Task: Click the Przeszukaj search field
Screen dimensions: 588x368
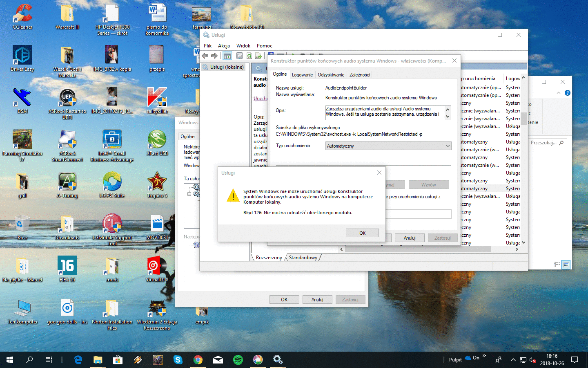Action: (547, 143)
